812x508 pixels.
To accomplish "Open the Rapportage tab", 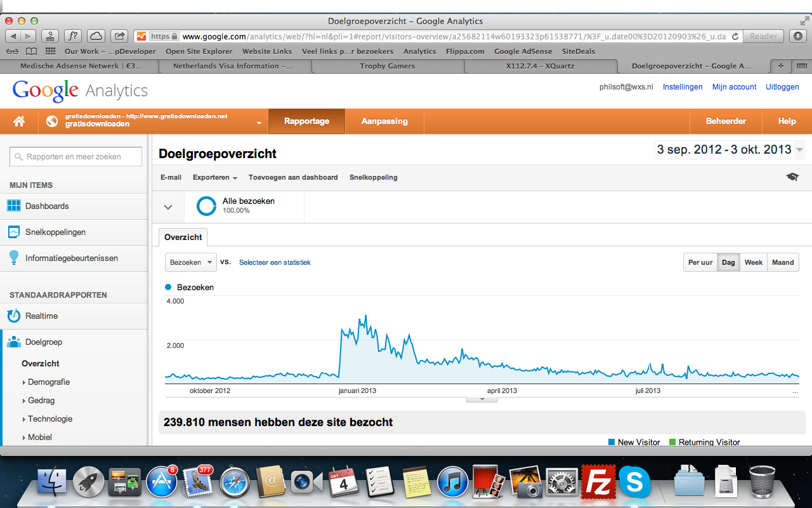I will click(306, 121).
